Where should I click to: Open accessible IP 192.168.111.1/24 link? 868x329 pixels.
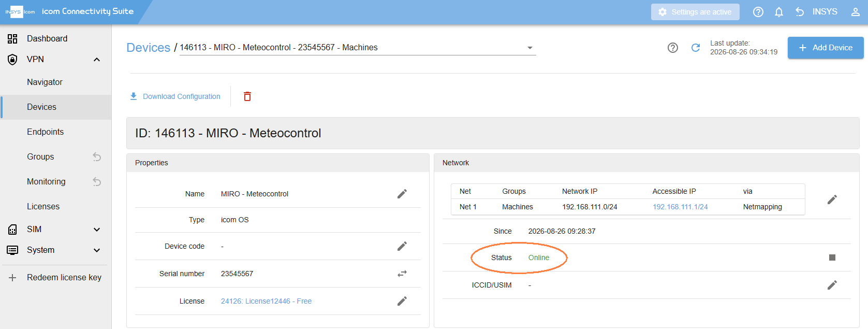tap(680, 207)
